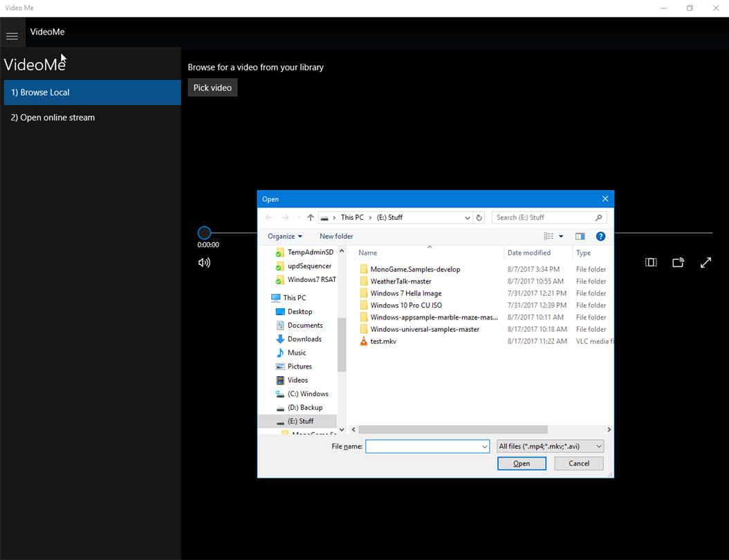The height and width of the screenshot is (560, 729).
Task: Open the Organize dropdown menu
Action: click(x=284, y=236)
